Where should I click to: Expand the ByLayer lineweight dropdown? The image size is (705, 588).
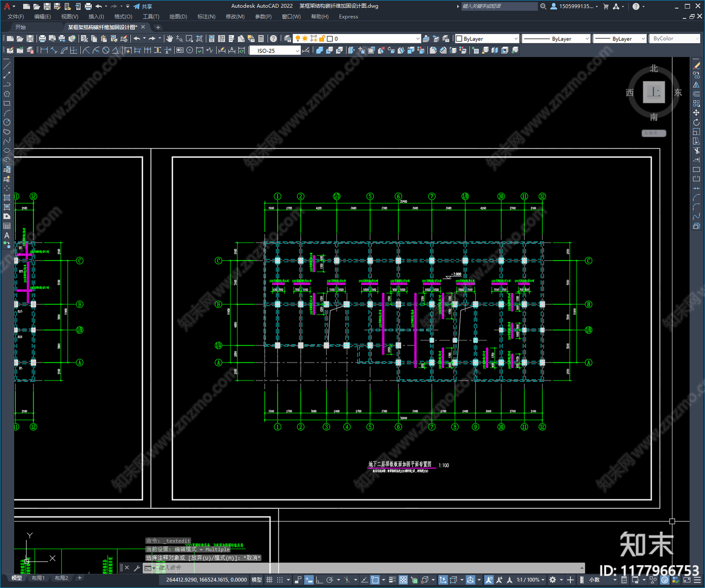click(620, 39)
